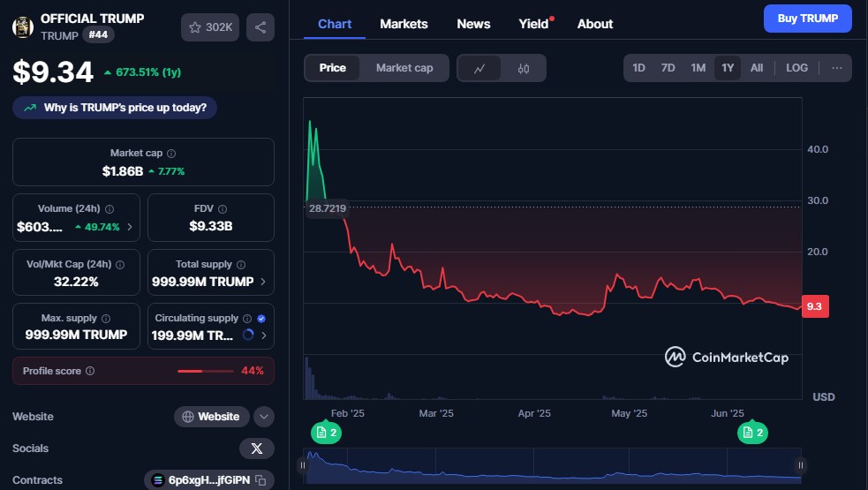
Task: Click the $1.86B market cap value
Action: coord(123,171)
